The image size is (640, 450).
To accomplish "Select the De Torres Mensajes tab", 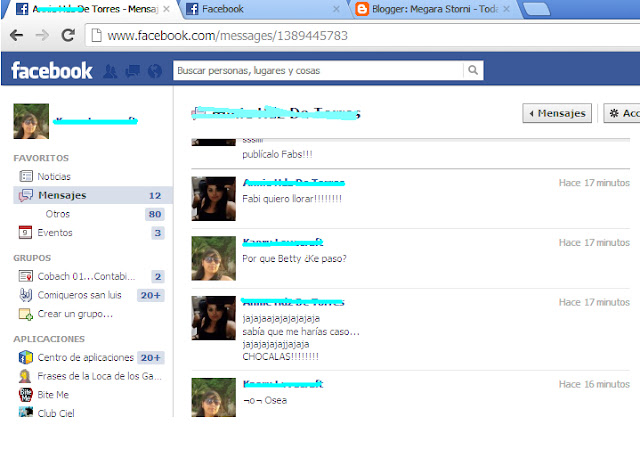I will pos(92,9).
